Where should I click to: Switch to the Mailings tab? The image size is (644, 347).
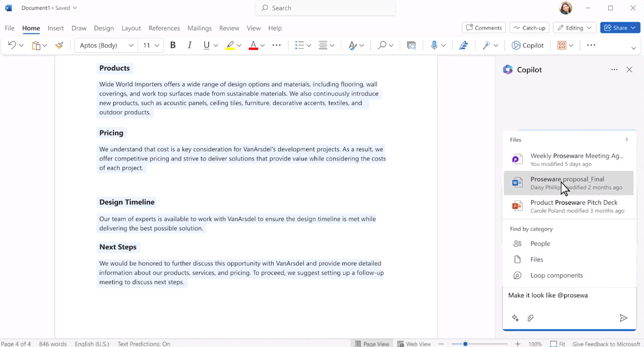coord(200,28)
